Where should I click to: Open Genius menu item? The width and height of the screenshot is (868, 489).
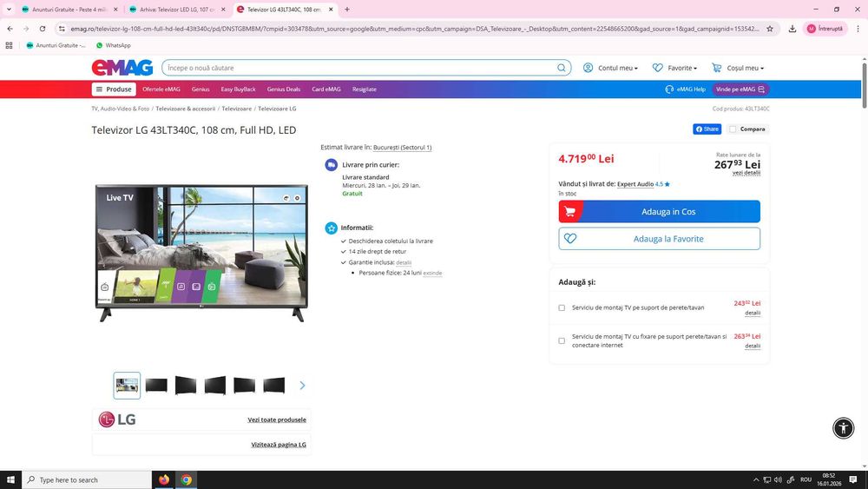point(201,89)
